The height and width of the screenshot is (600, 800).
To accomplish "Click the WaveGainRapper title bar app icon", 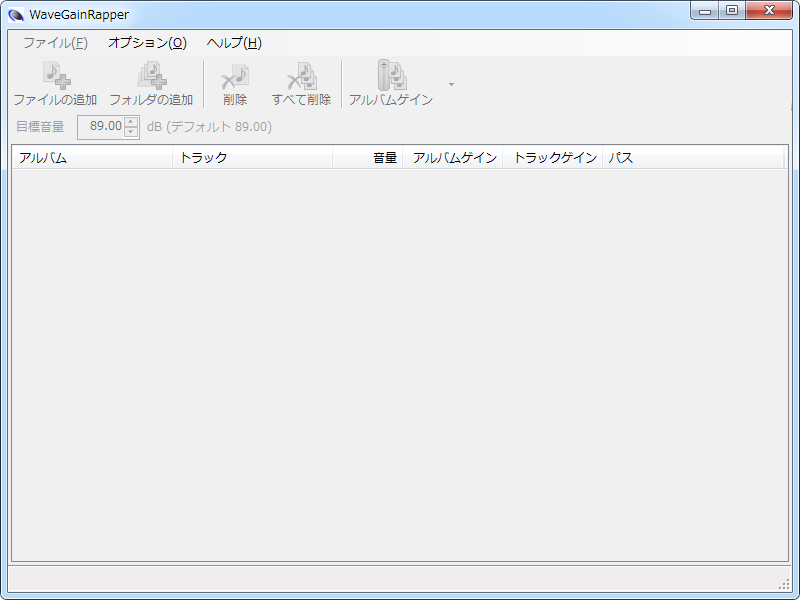I will (x=17, y=14).
